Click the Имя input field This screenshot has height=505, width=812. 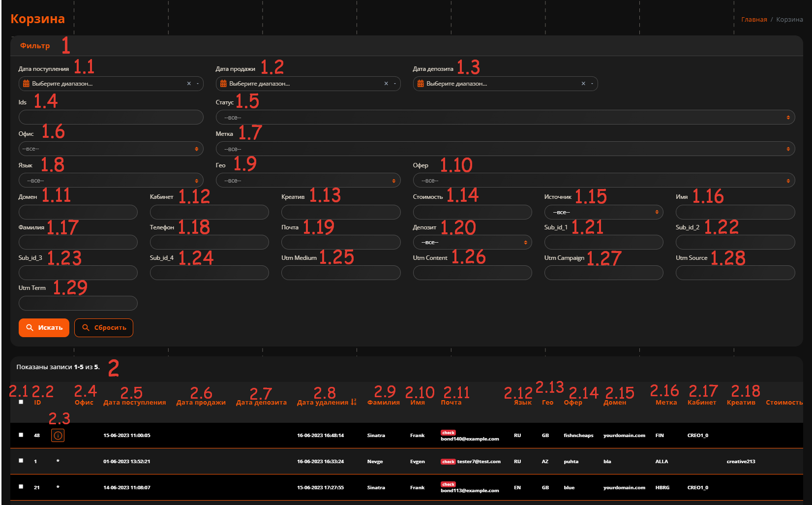pos(735,212)
